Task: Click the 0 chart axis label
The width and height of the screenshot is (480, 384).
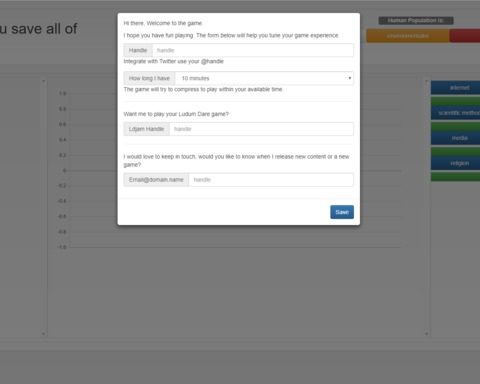Action: 65,170
